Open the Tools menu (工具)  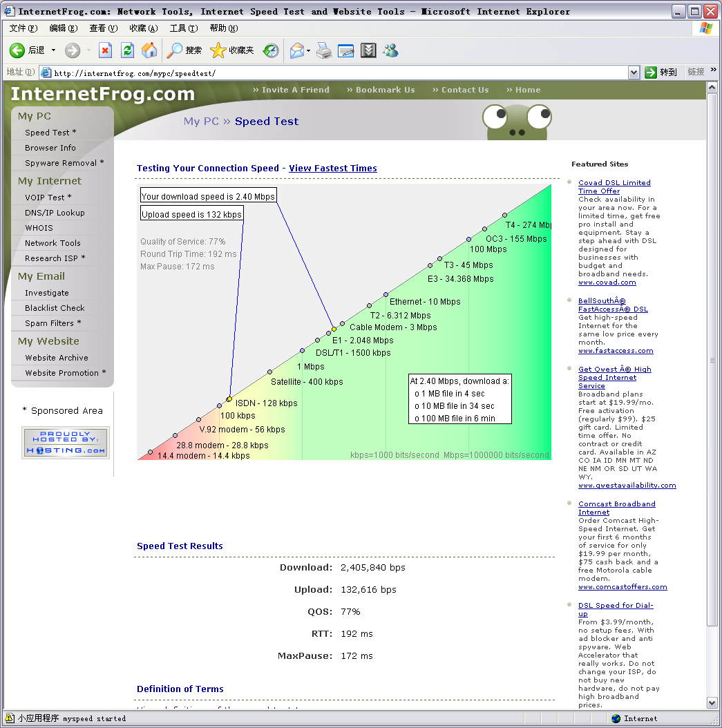click(x=183, y=28)
